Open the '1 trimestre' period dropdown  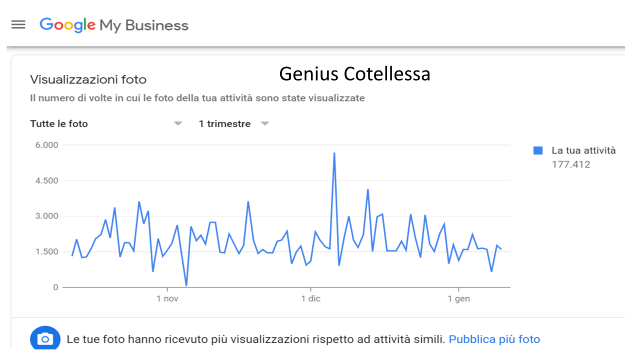[233, 124]
